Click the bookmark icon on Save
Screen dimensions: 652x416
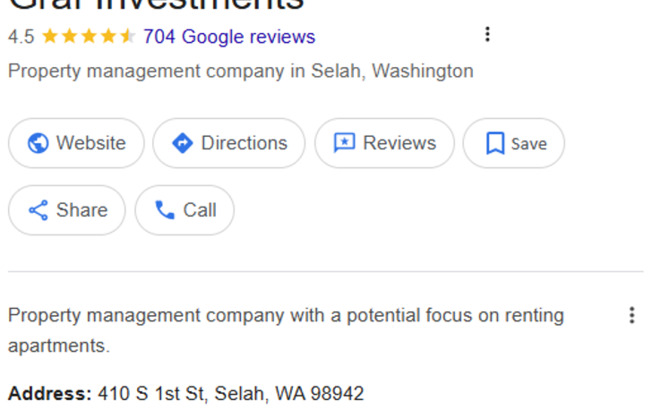point(494,143)
